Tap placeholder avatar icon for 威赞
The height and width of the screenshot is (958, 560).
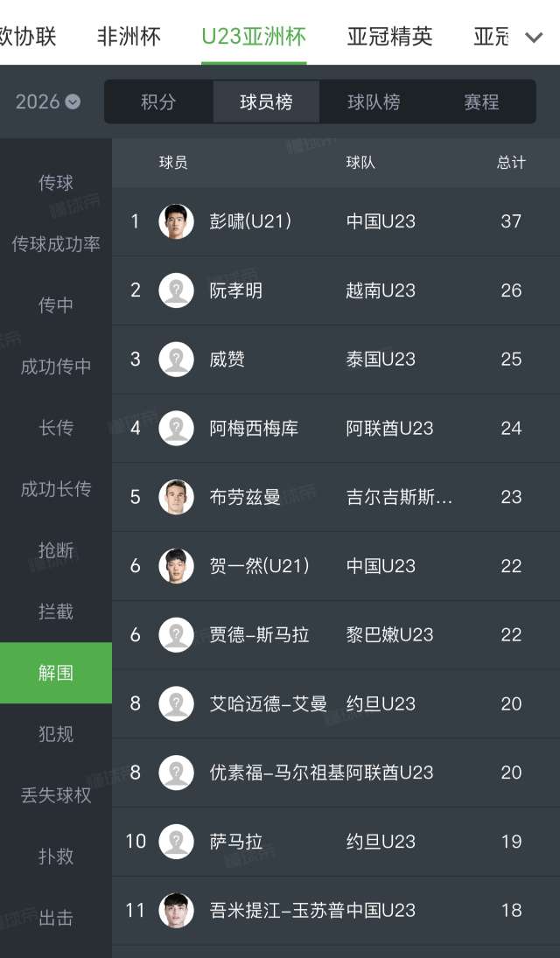(176, 360)
